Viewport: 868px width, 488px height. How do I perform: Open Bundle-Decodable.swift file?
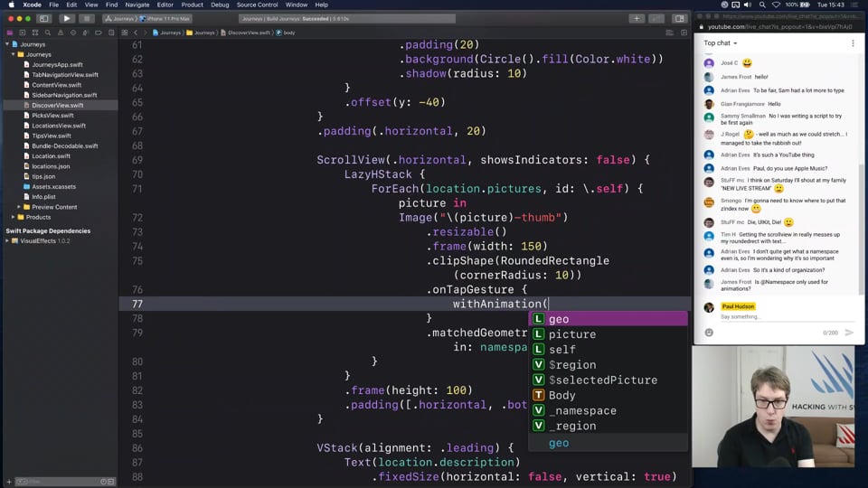pyautogui.click(x=65, y=146)
